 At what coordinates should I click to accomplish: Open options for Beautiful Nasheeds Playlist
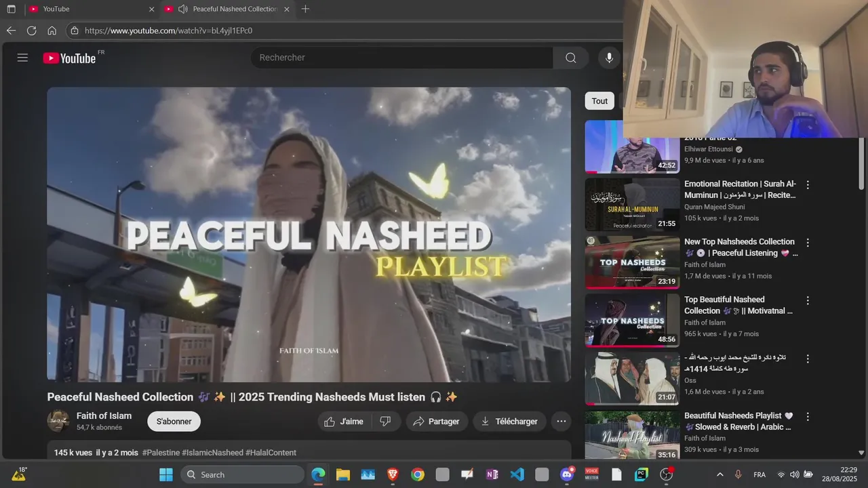[808, 416]
